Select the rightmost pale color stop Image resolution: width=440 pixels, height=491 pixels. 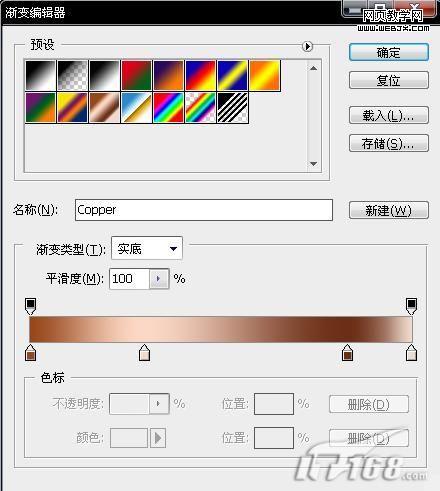coord(411,353)
